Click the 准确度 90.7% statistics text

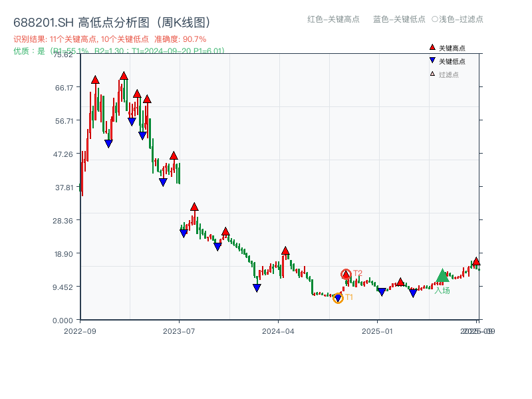(x=180, y=39)
